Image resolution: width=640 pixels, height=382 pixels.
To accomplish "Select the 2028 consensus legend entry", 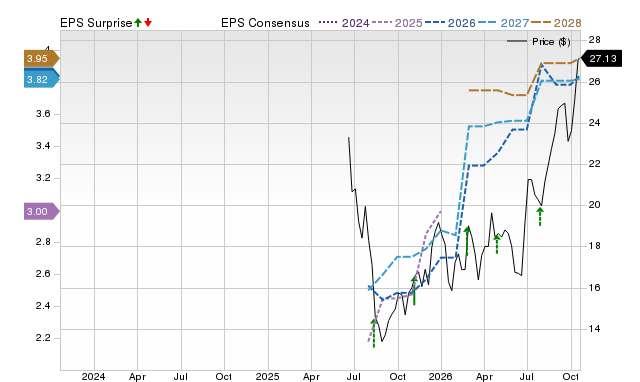I will click(556, 23).
